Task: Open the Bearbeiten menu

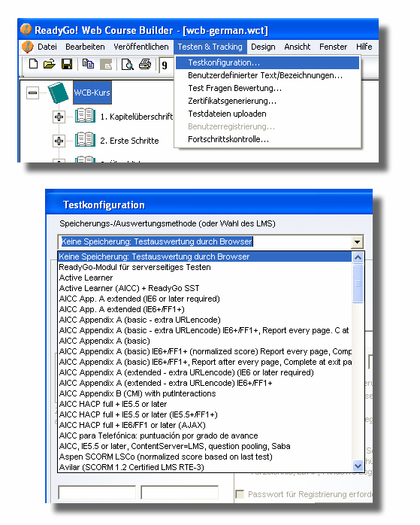Action: click(x=85, y=47)
